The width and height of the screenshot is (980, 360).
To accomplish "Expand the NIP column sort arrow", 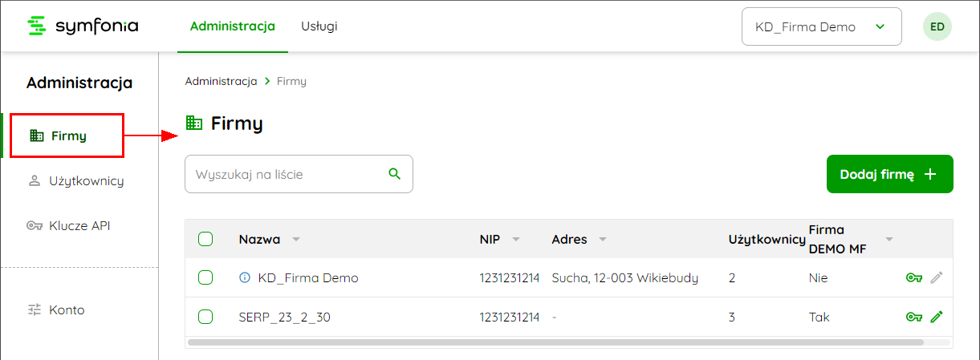I will pyautogui.click(x=516, y=240).
